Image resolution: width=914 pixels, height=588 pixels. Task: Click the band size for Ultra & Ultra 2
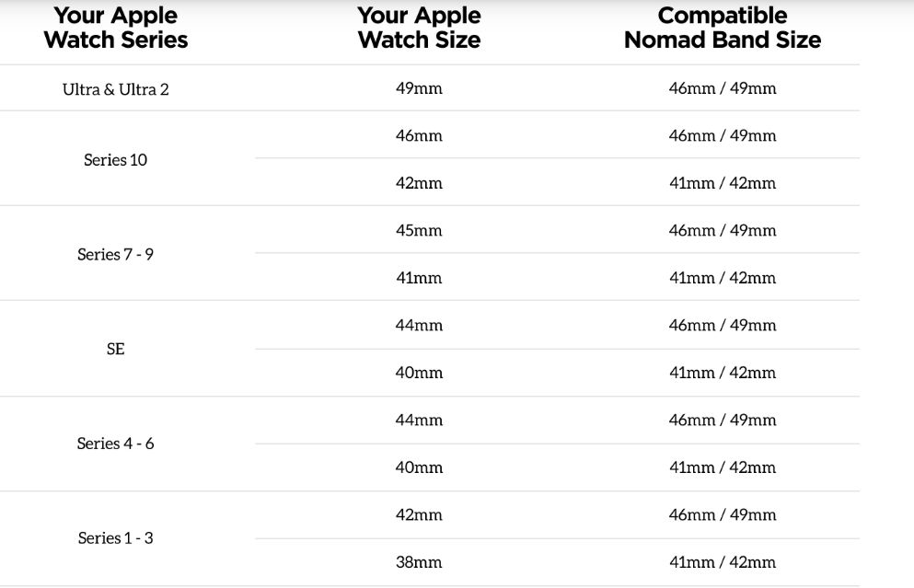click(x=723, y=89)
